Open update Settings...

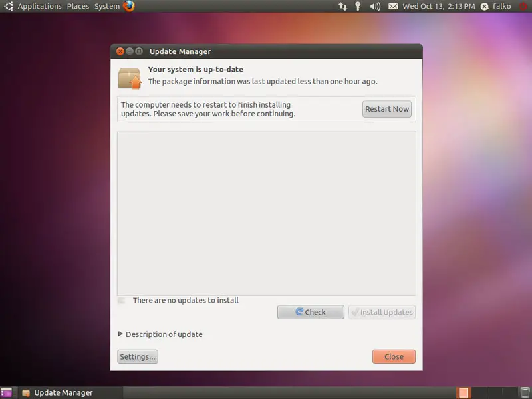tap(138, 356)
